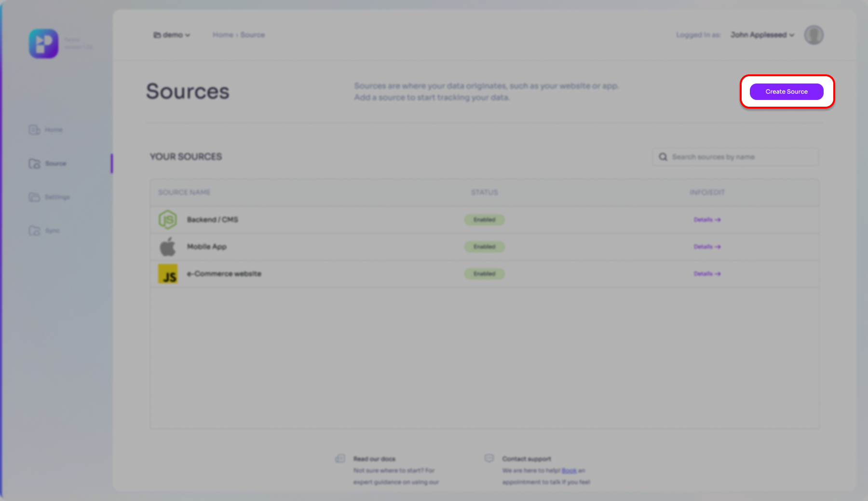Open Details for e-Commerce website source
Viewport: 868px width, 501px height.
click(x=707, y=274)
